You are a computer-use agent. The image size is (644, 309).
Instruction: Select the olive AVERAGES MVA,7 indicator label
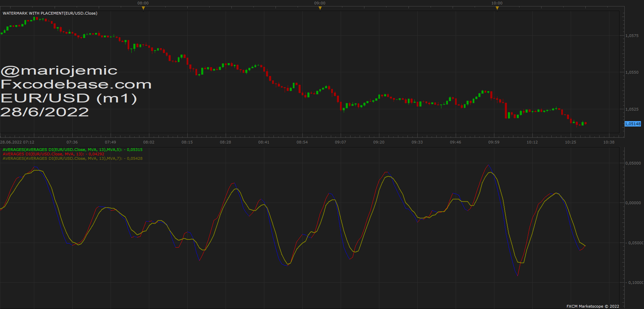(73, 158)
